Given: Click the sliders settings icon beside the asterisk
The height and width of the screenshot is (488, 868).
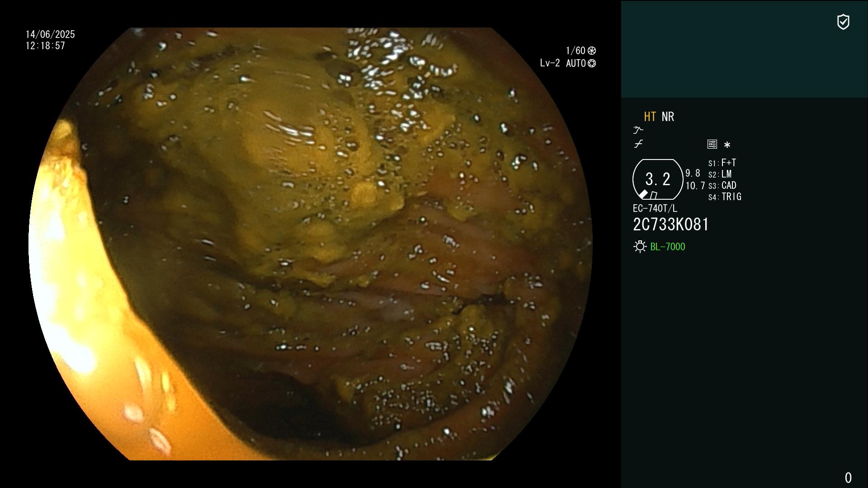Looking at the screenshot, I should click(x=712, y=144).
